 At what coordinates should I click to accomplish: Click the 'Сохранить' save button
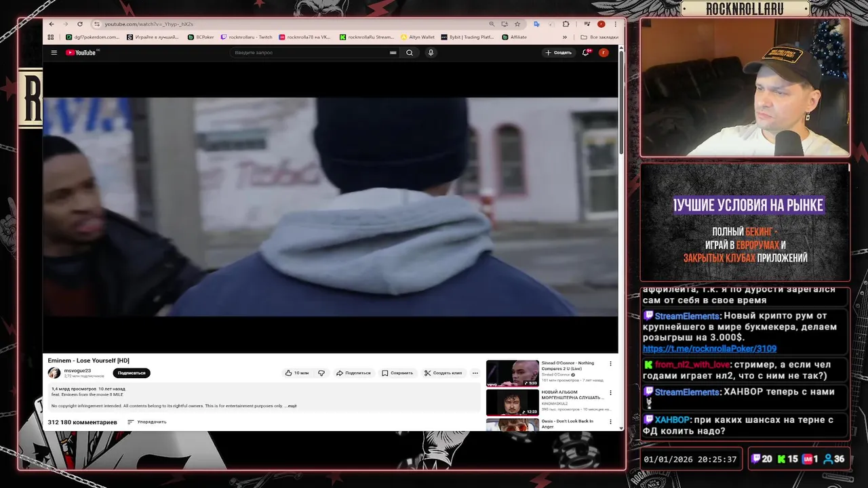pyautogui.click(x=397, y=373)
